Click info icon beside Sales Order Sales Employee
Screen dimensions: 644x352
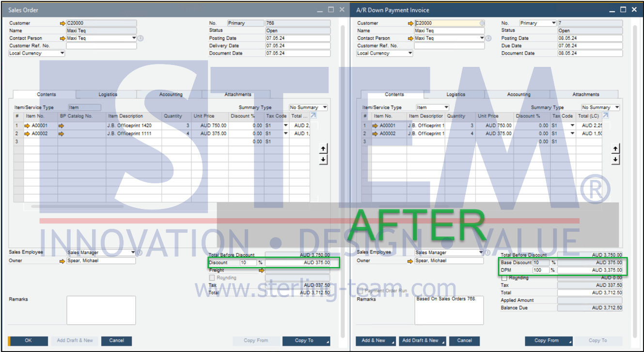coord(140,253)
